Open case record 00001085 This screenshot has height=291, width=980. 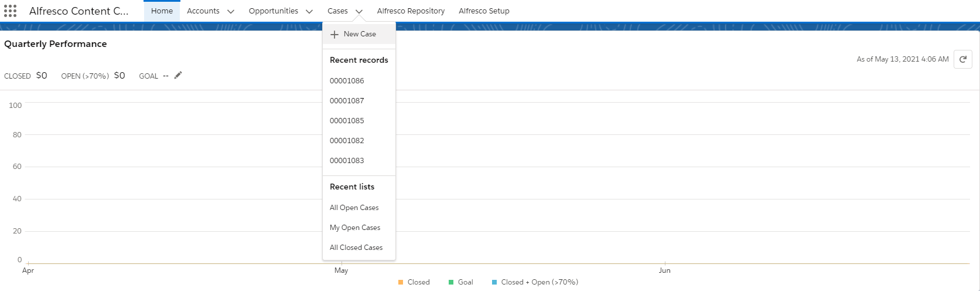click(347, 121)
